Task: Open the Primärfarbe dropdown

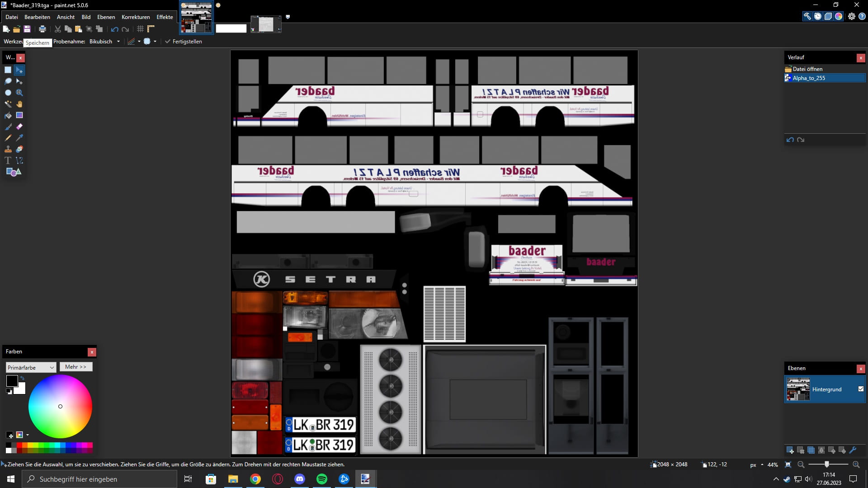Action: 31,367
